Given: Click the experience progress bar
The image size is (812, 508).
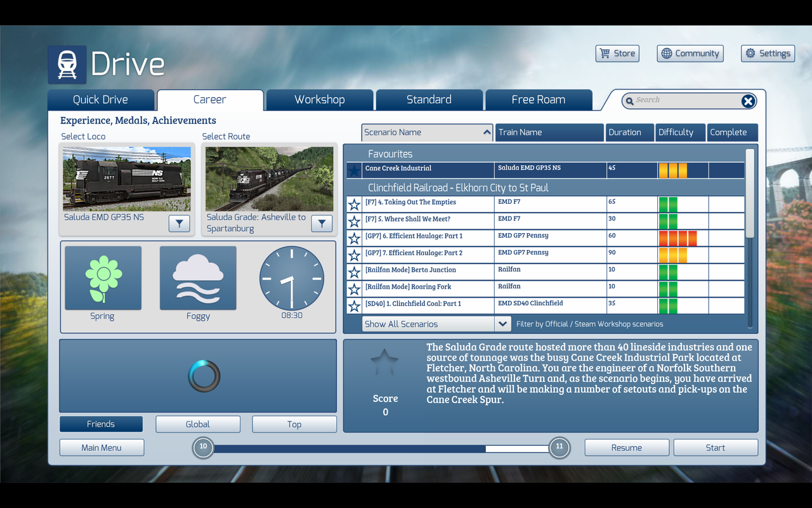Looking at the screenshot, I should 381,448.
